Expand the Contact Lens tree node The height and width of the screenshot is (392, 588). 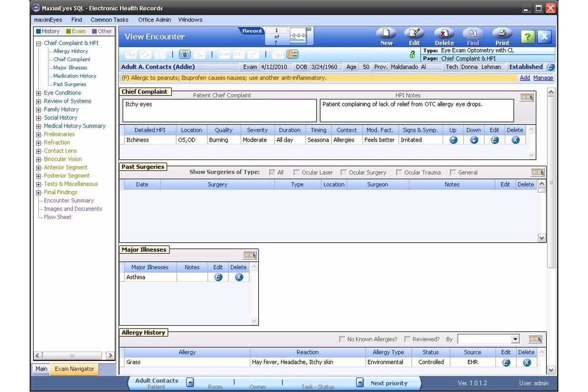click(39, 151)
